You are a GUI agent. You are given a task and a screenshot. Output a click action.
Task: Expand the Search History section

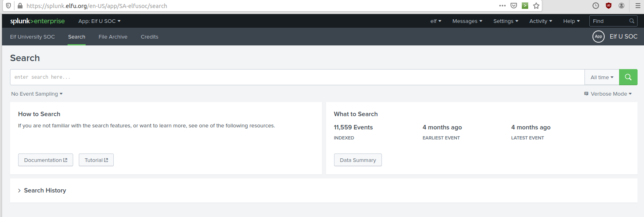click(x=42, y=190)
